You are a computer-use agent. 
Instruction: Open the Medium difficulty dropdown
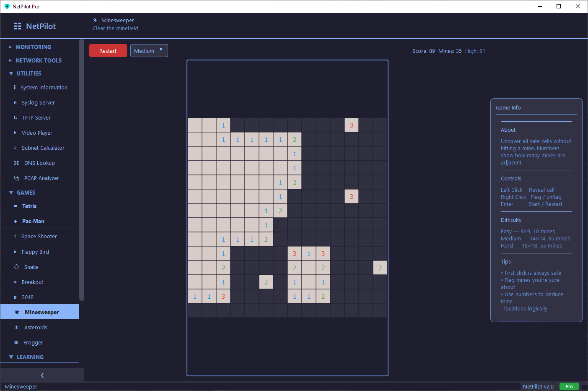click(149, 50)
